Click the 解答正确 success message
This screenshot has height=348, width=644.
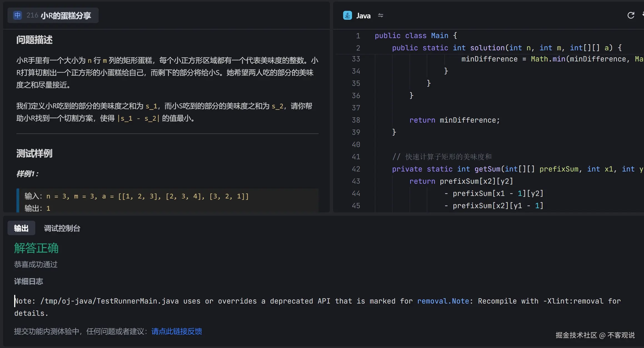(36, 248)
